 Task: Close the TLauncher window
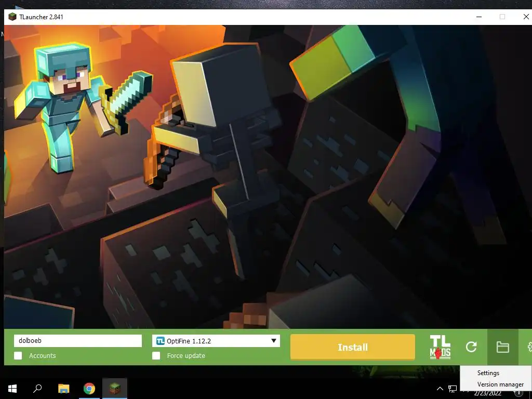[526, 17]
